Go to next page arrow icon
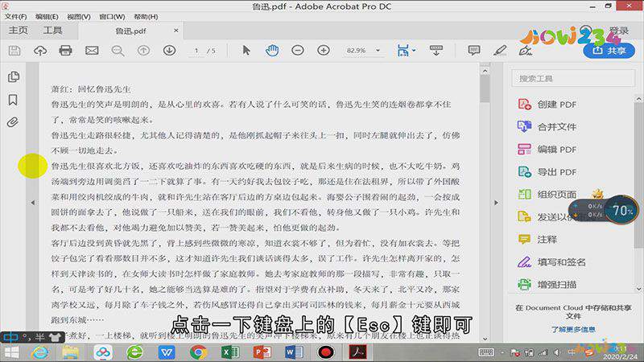The width and height of the screenshot is (644, 362). pyautogui.click(x=169, y=51)
